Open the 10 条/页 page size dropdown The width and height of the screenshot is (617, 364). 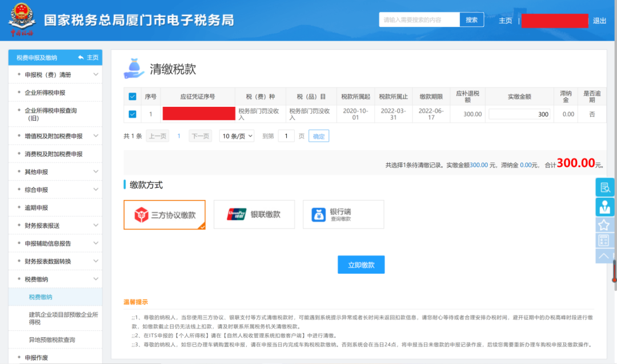pyautogui.click(x=237, y=136)
